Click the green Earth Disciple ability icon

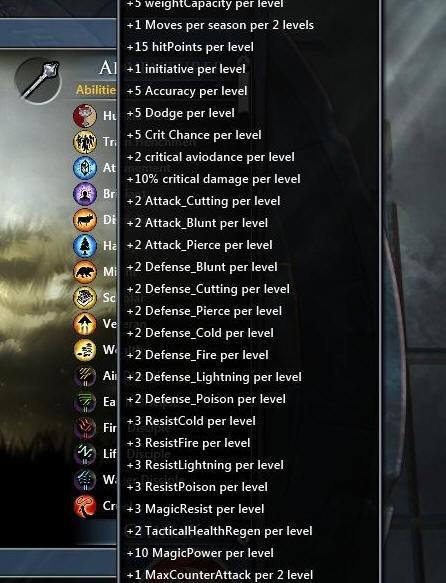point(85,402)
